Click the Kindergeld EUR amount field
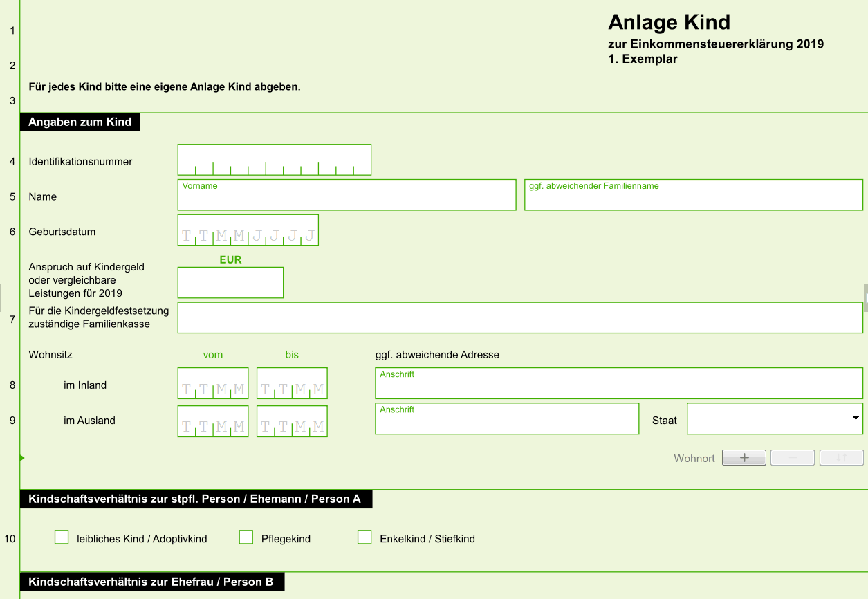The height and width of the screenshot is (599, 868). [230, 282]
